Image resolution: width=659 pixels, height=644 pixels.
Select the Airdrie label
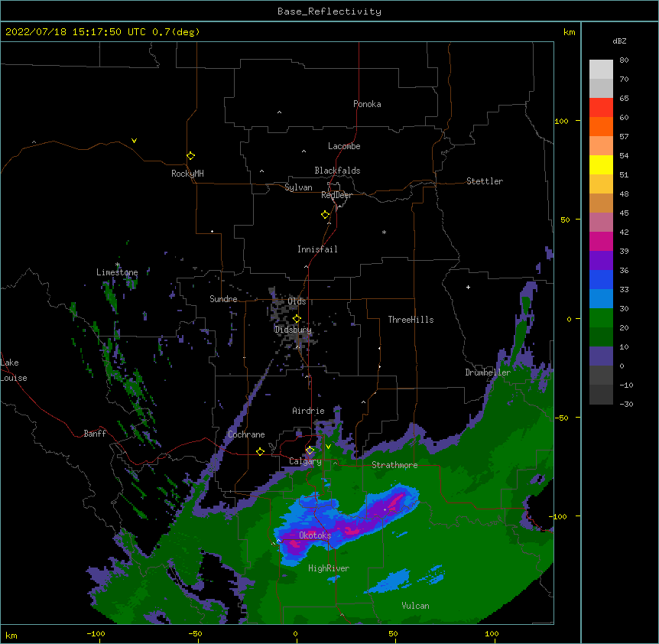point(309,411)
